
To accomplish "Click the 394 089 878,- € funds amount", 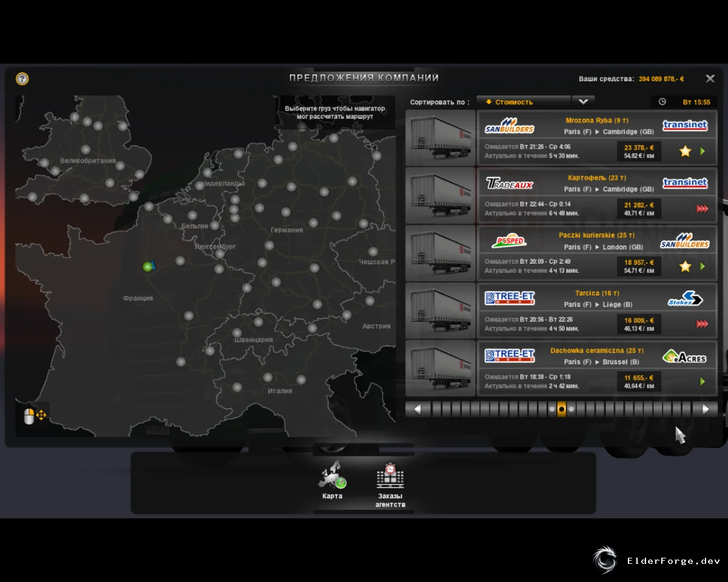I will click(661, 79).
